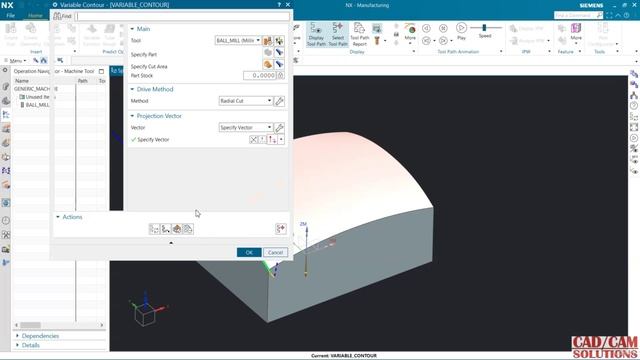
Task: Open the Tool dropdown showing BALL_MILL
Action: coord(238,40)
